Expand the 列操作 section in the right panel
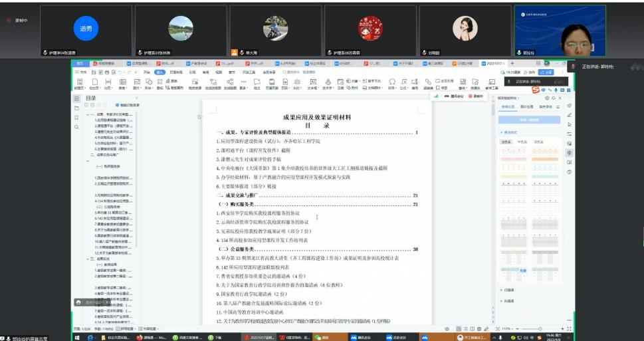644x341 pixels. point(509,300)
